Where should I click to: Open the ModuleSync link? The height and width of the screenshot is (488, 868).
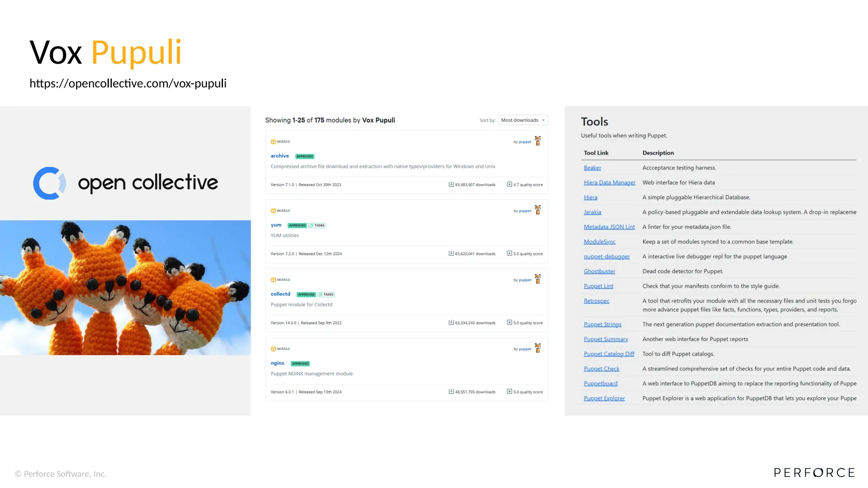tap(599, 242)
